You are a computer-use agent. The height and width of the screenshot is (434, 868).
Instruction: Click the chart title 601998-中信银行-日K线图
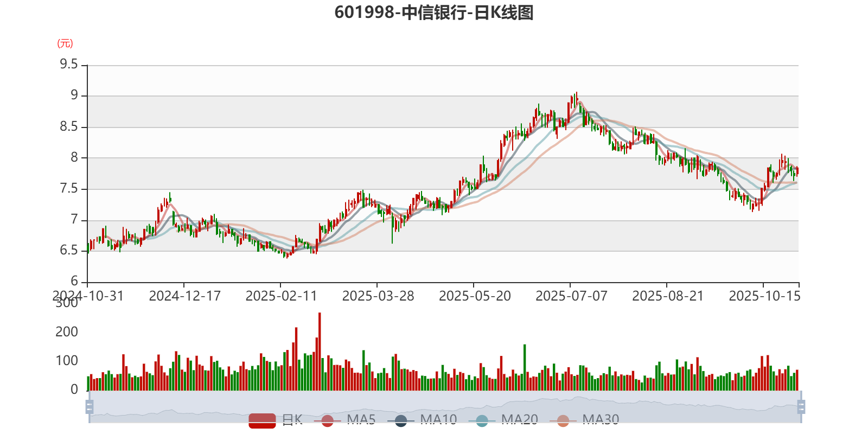(434, 12)
